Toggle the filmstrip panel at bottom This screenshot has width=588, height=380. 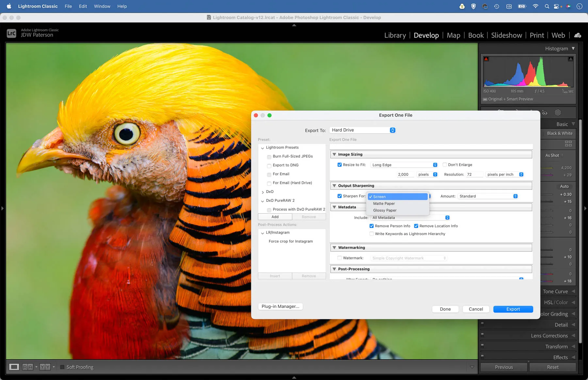pos(294,377)
